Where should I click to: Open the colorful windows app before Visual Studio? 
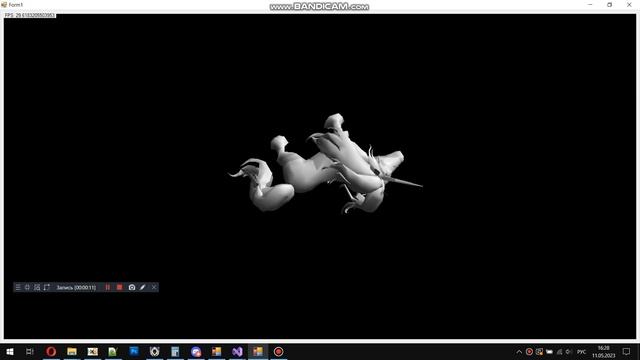coord(216,351)
